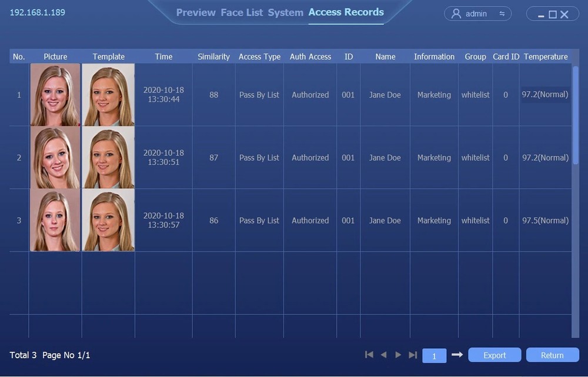Close the application window
Viewport: 588px width, 377px height.
564,15
